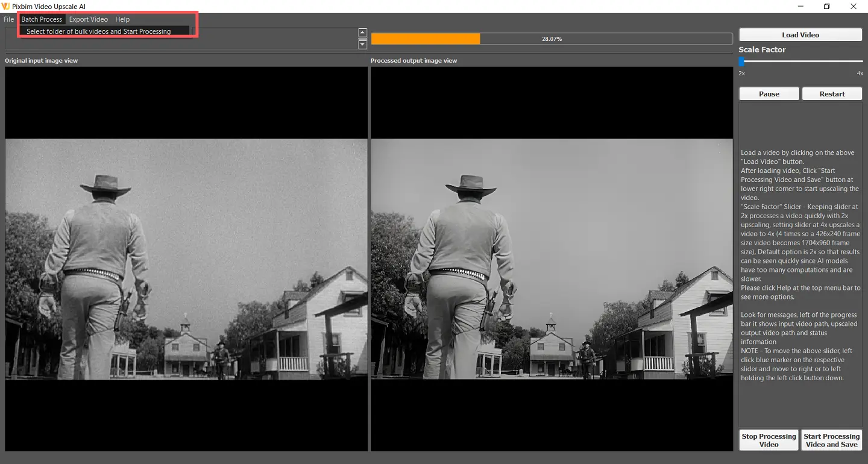Open the Batch Process menu
This screenshot has width=868, height=464.
[x=42, y=19]
